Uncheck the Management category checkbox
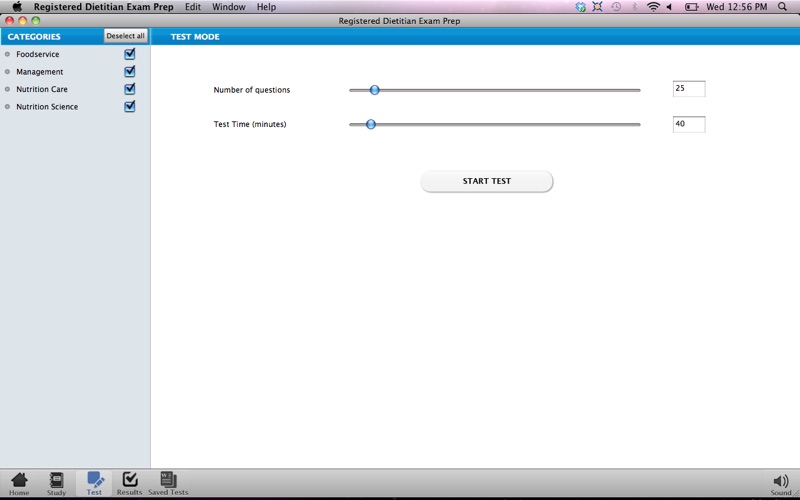Viewport: 800px width, 500px height. 130,71
